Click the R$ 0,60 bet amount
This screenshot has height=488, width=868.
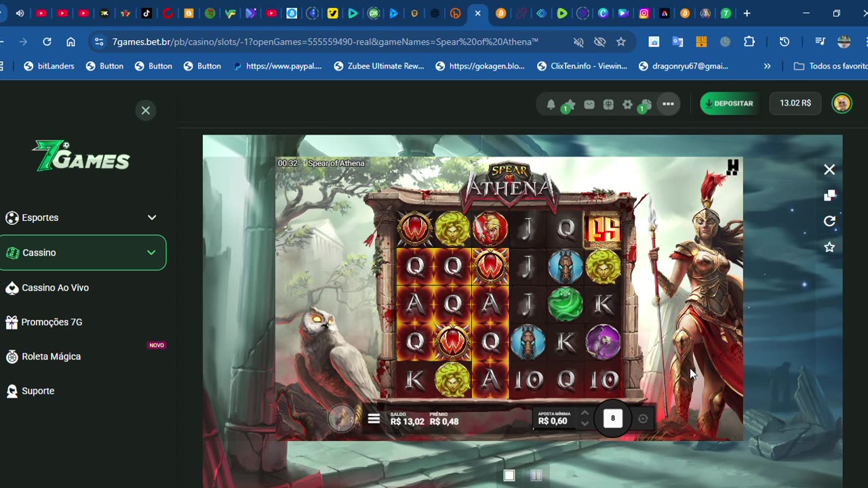click(553, 421)
